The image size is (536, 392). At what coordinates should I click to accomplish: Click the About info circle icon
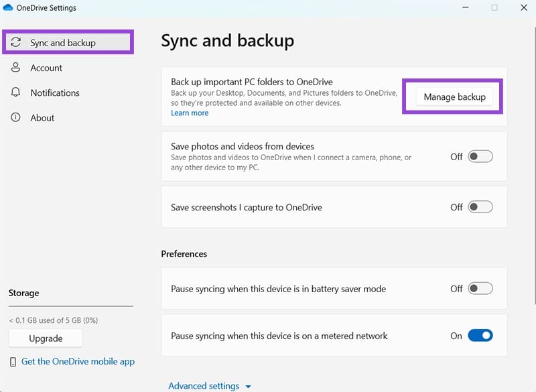16,117
